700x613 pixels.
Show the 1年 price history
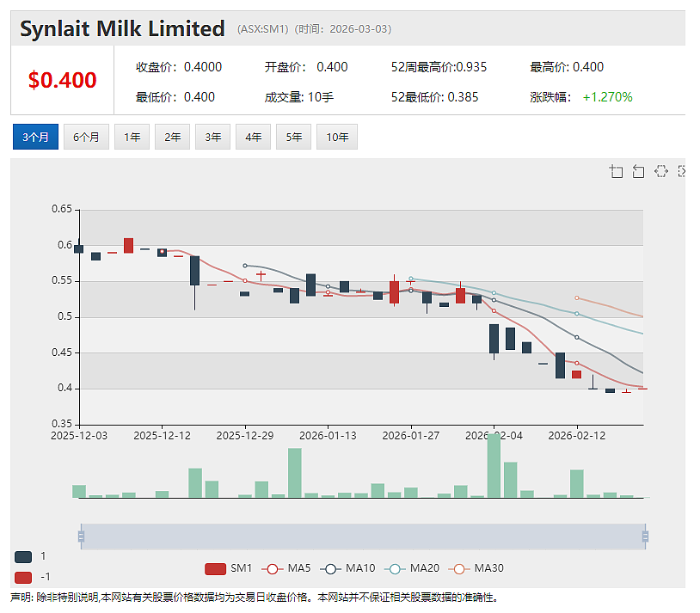[132, 137]
